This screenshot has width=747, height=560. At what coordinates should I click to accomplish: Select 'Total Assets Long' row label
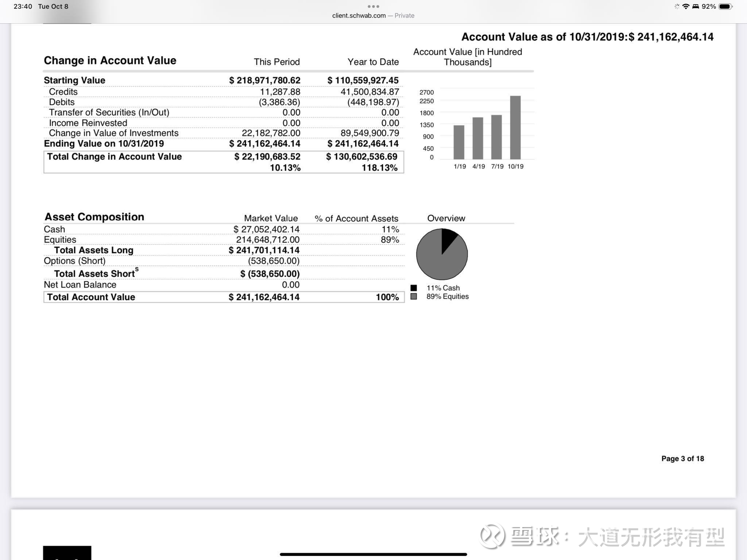tap(94, 250)
